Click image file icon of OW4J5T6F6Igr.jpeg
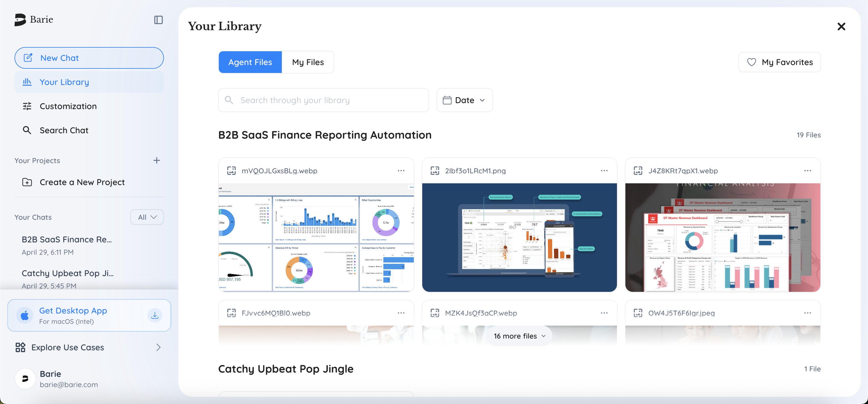Screen dimensions: 868x404 tap(638, 313)
